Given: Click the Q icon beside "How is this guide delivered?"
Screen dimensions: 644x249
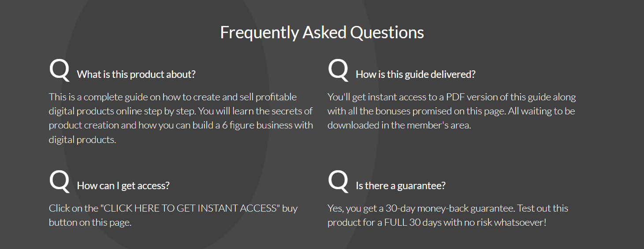Looking at the screenshot, I should [x=338, y=70].
